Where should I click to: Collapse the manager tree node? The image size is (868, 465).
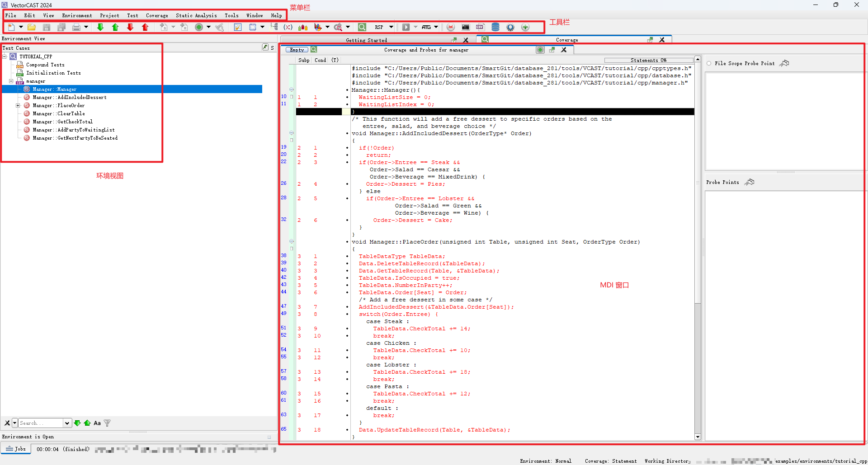11,81
